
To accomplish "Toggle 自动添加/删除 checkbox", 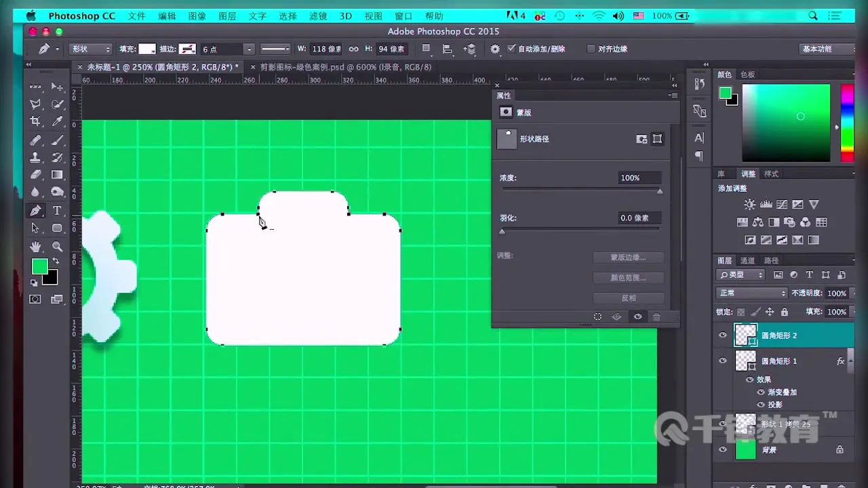I will pyautogui.click(x=512, y=49).
